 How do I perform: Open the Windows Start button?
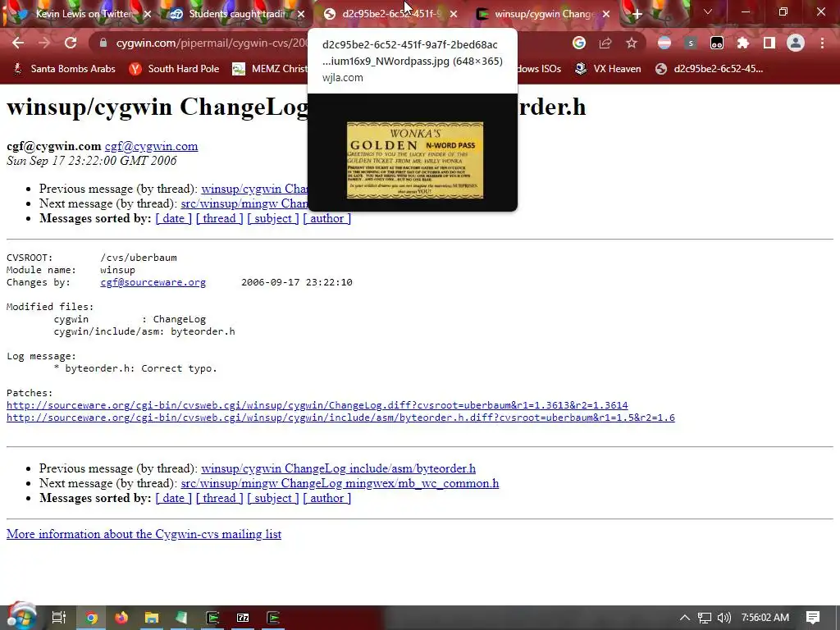click(21, 617)
